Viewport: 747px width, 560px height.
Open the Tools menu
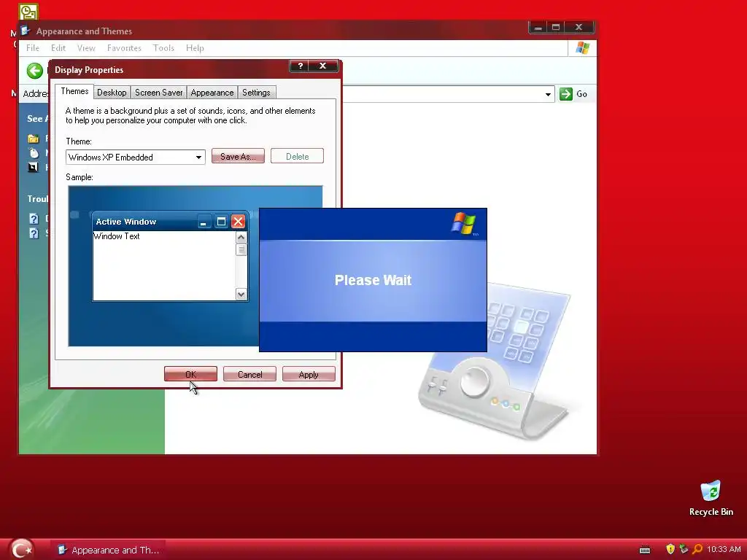pos(163,48)
